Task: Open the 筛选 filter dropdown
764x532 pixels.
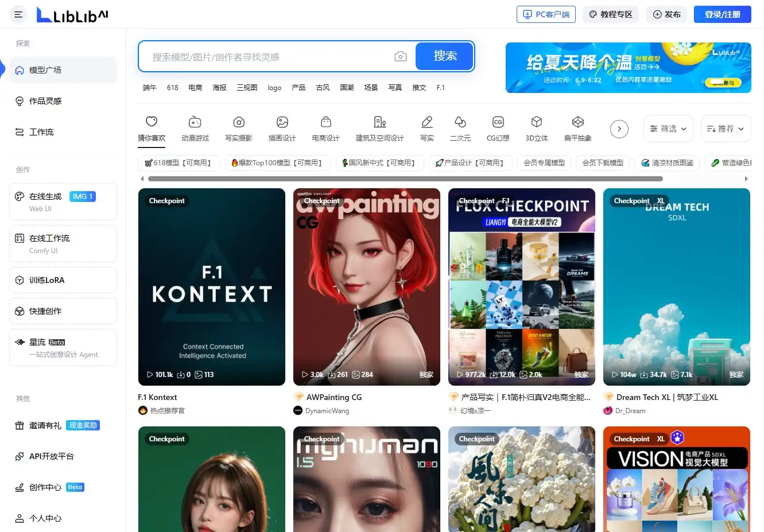Action: (668, 129)
